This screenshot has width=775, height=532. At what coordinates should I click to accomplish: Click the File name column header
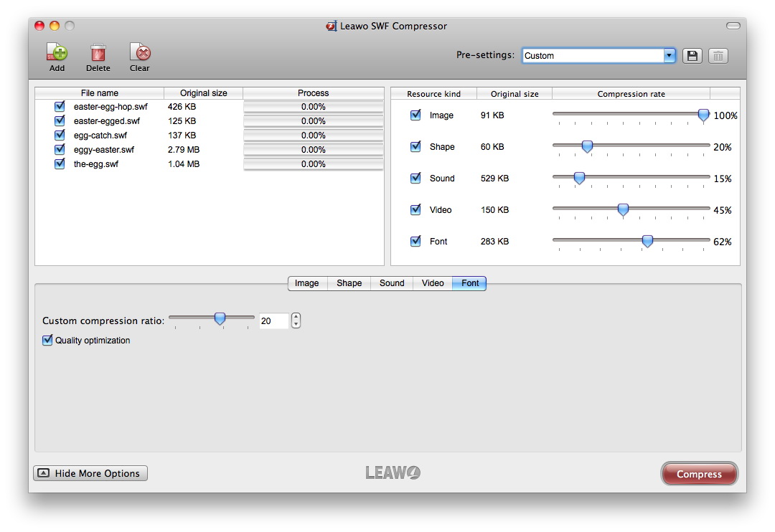coord(99,93)
